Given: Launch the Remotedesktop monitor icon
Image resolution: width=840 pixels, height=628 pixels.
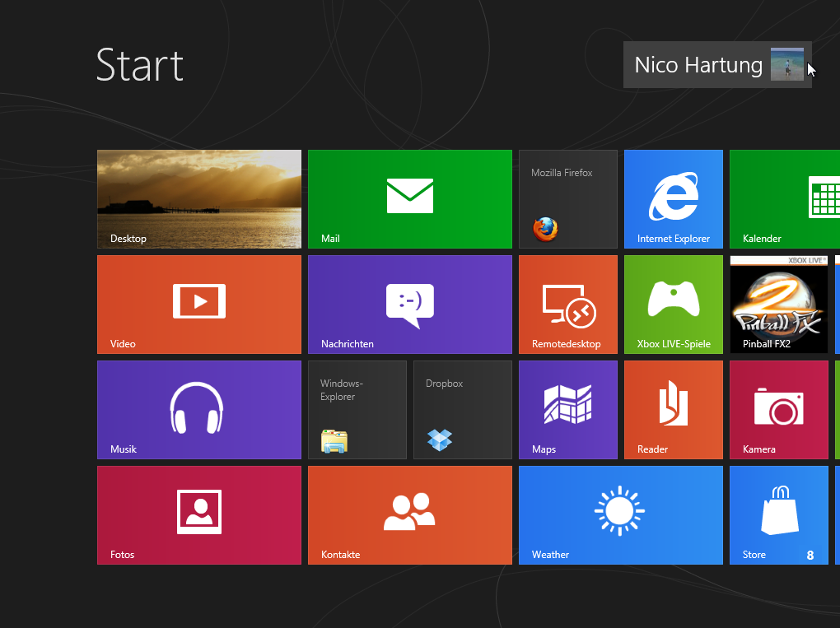Looking at the screenshot, I should 569,305.
